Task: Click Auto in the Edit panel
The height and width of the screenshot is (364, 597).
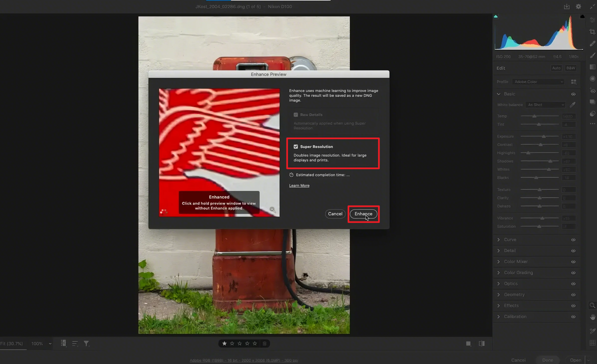Action: point(556,68)
